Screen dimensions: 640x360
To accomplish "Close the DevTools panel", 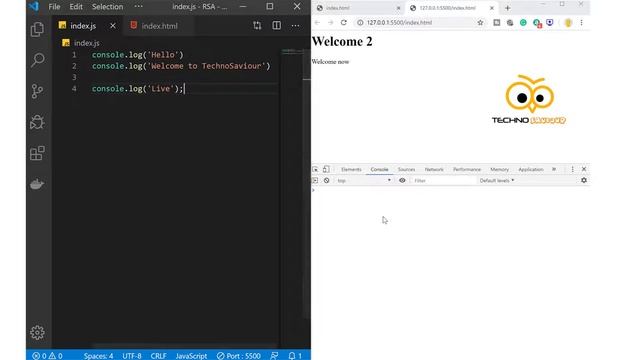I will tap(584, 169).
